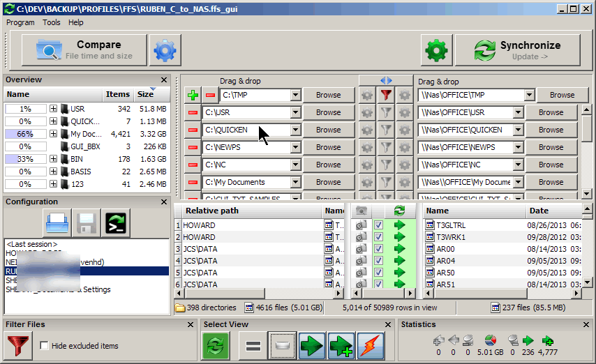Open C:\QUICKEN path dropdown

click(296, 130)
